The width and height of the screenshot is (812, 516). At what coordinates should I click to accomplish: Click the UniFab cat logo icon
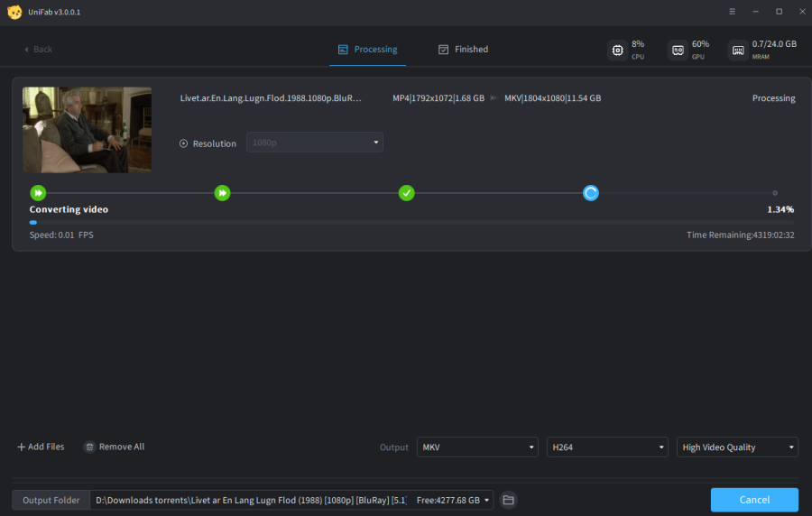[14, 12]
